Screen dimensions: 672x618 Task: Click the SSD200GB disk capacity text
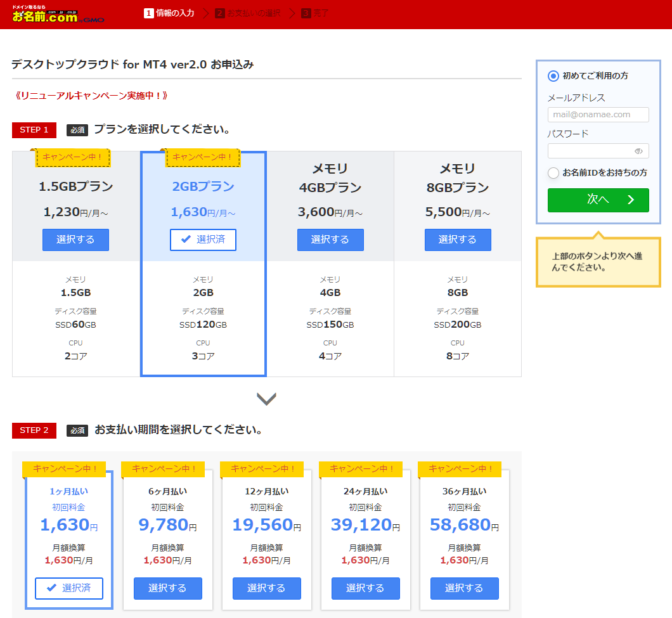coord(457,325)
